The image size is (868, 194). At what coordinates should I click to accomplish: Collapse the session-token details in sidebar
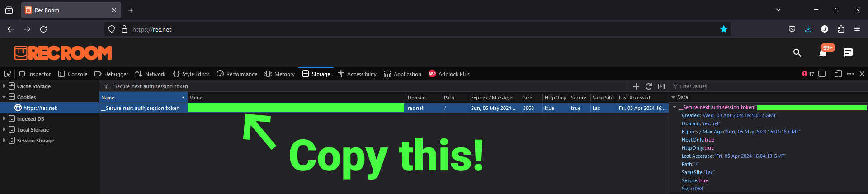coord(675,107)
